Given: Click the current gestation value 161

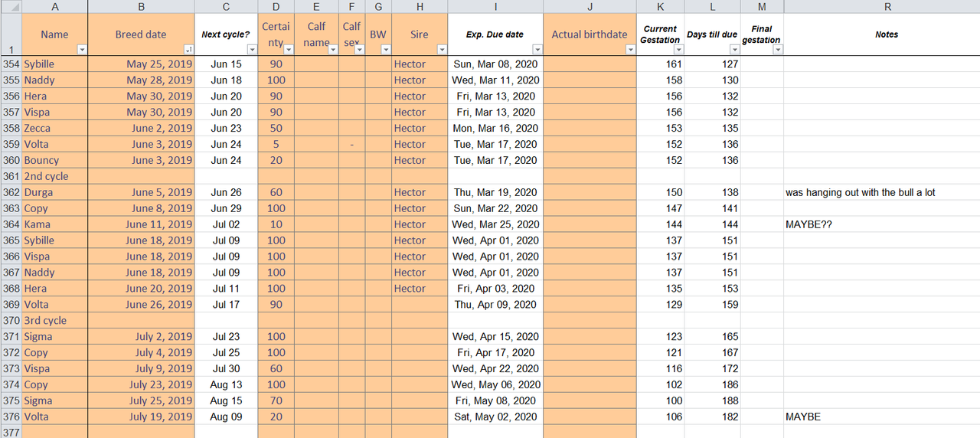Looking at the screenshot, I should pyautogui.click(x=660, y=64).
